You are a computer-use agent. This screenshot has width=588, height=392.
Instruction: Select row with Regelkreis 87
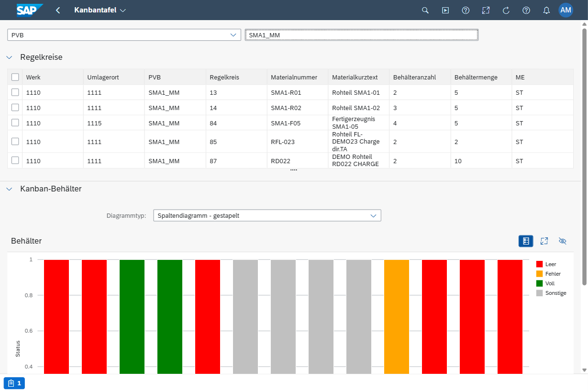[x=15, y=160]
